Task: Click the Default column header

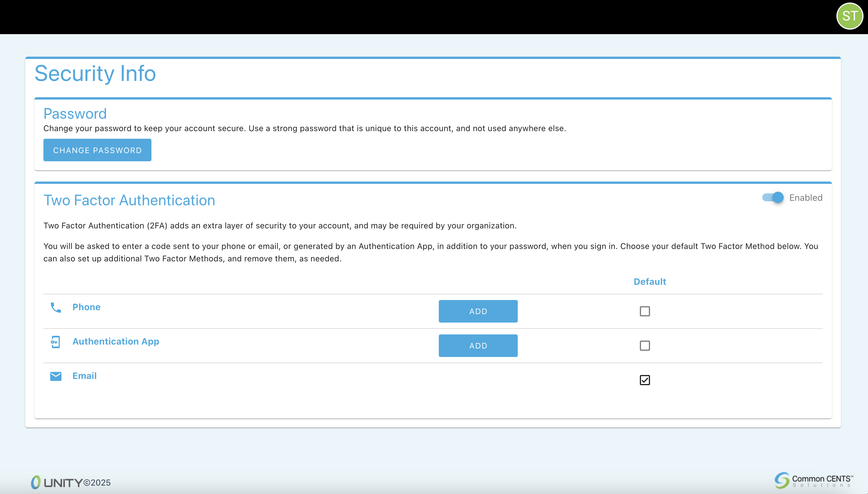Action: 649,281
